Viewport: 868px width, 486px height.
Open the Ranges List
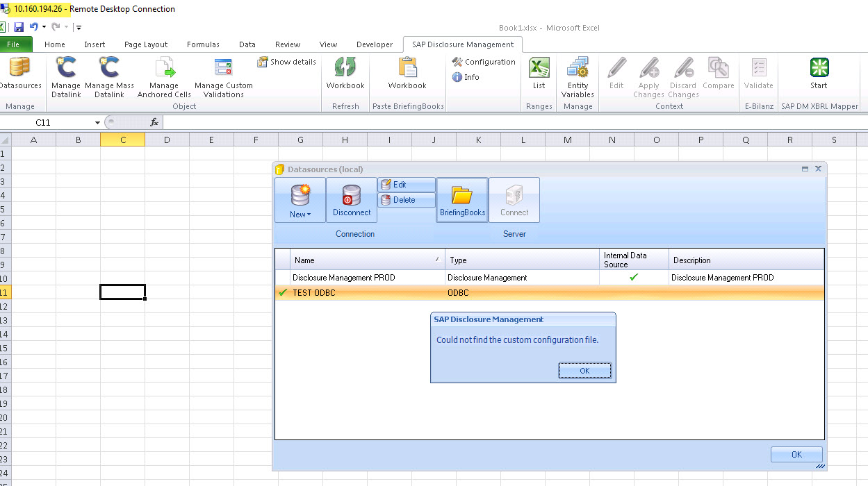pos(539,74)
